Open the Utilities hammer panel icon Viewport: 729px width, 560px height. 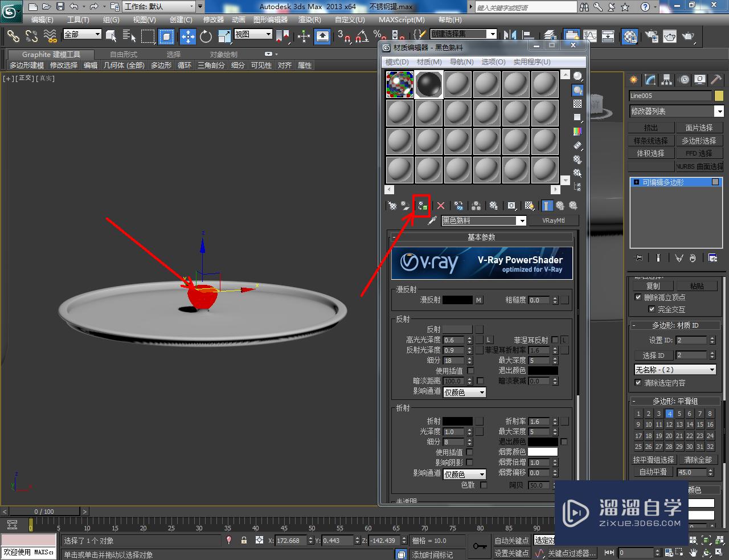(716, 80)
